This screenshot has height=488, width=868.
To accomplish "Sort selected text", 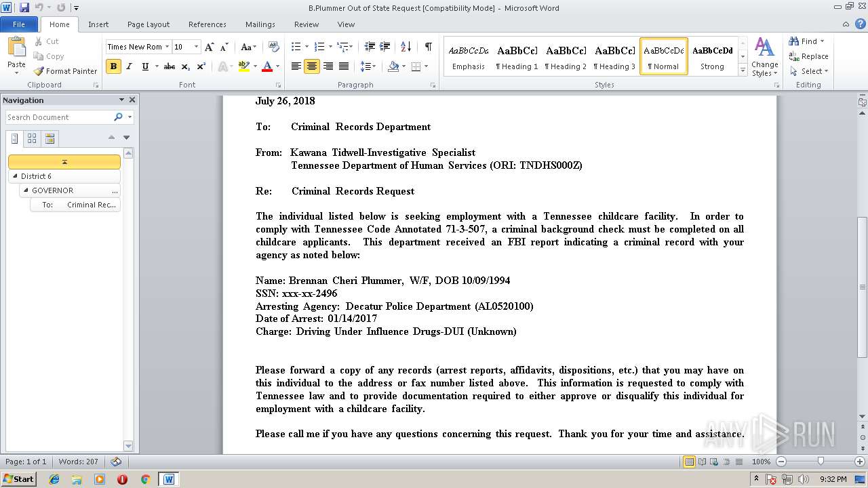I will click(406, 47).
